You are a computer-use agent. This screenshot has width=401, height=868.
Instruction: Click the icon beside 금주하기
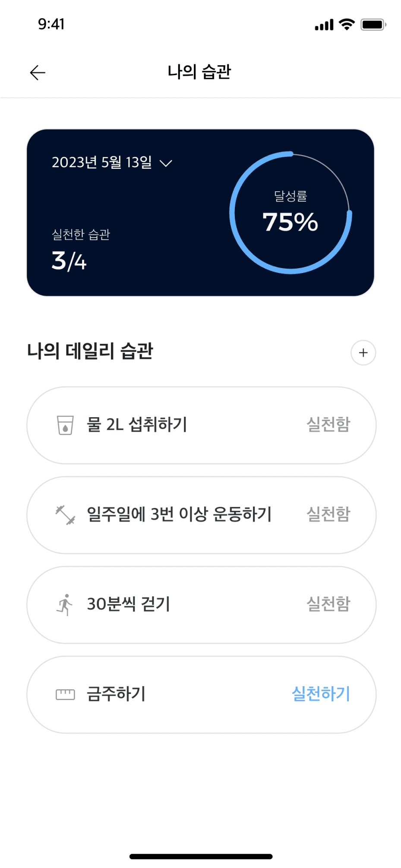pos(65,694)
